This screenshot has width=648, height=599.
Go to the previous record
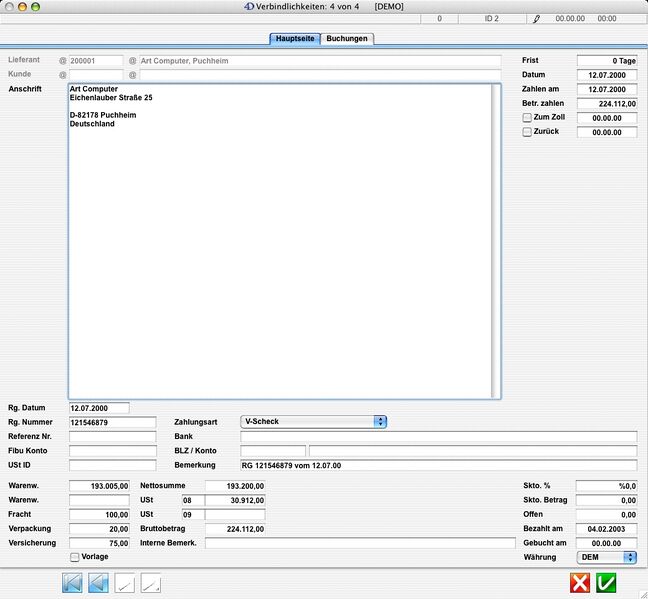[98, 583]
